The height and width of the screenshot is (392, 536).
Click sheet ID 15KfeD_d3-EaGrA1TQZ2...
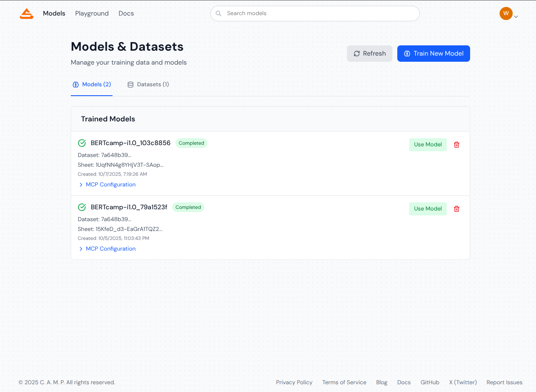pos(129,229)
